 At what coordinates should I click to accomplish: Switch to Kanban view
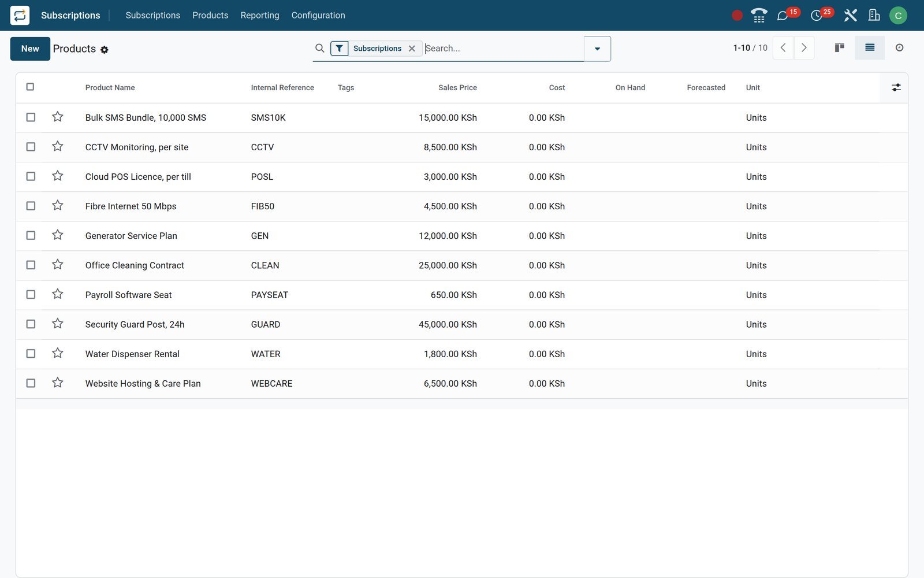840,47
